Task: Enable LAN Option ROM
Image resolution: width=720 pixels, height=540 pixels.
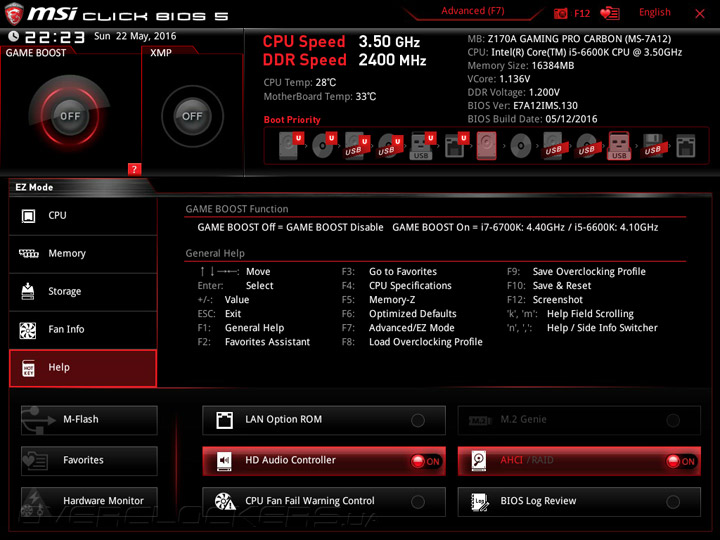Action: [x=324, y=420]
